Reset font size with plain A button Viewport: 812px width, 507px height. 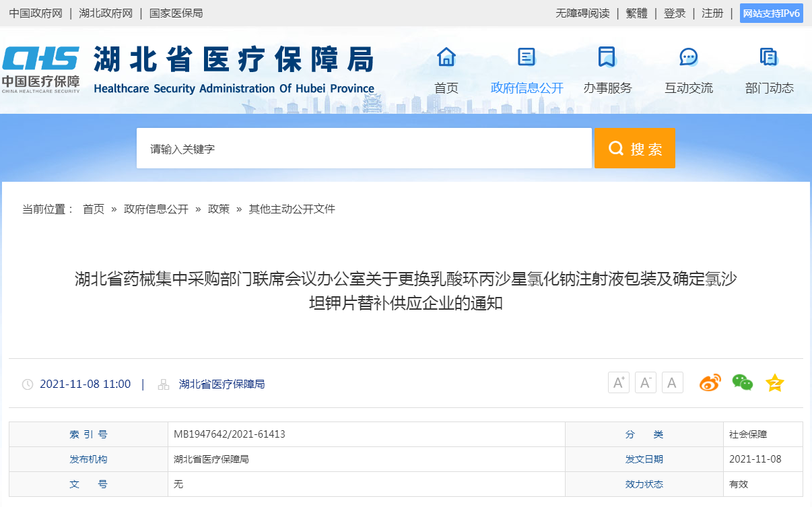click(672, 382)
